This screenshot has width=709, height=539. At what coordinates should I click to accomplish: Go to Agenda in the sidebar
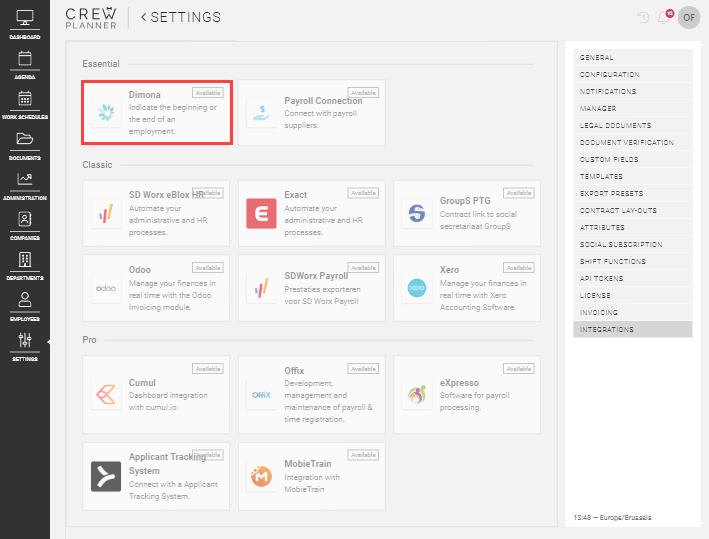pos(25,64)
